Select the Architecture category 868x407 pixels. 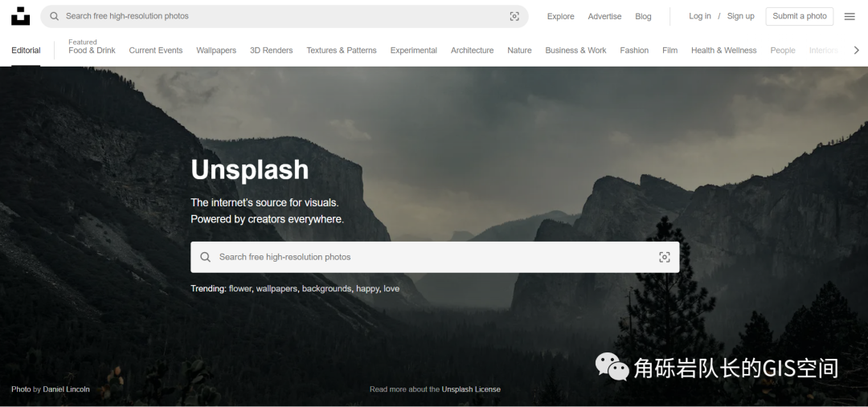click(473, 51)
